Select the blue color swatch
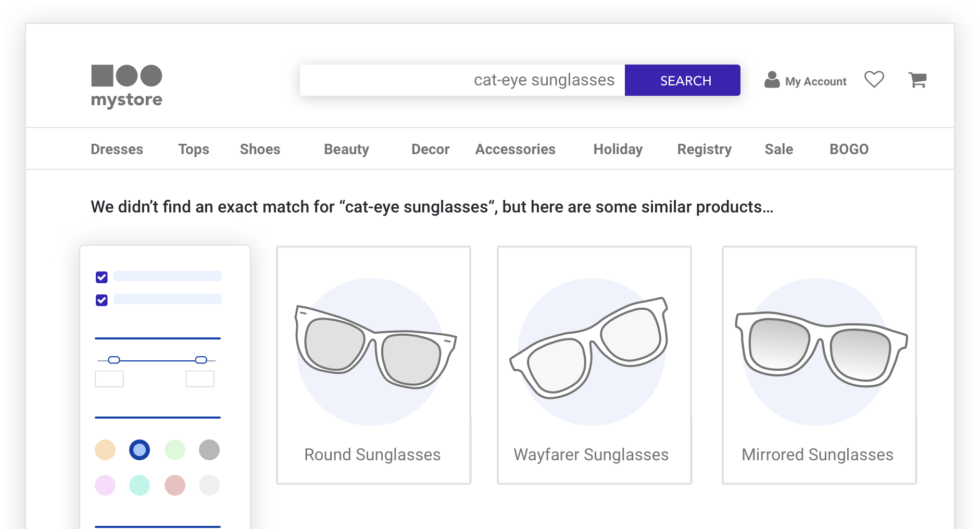The width and height of the screenshot is (980, 529). coord(140,450)
